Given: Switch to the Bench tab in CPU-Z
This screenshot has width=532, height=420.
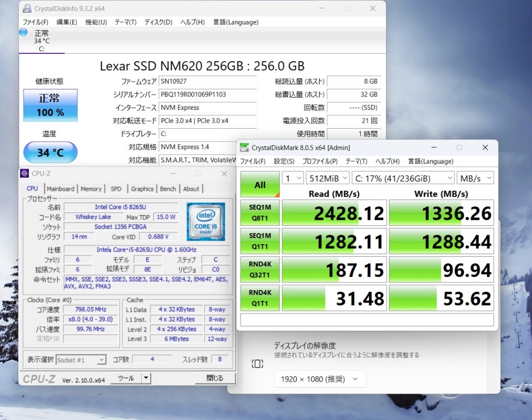Looking at the screenshot, I should coord(168,189).
